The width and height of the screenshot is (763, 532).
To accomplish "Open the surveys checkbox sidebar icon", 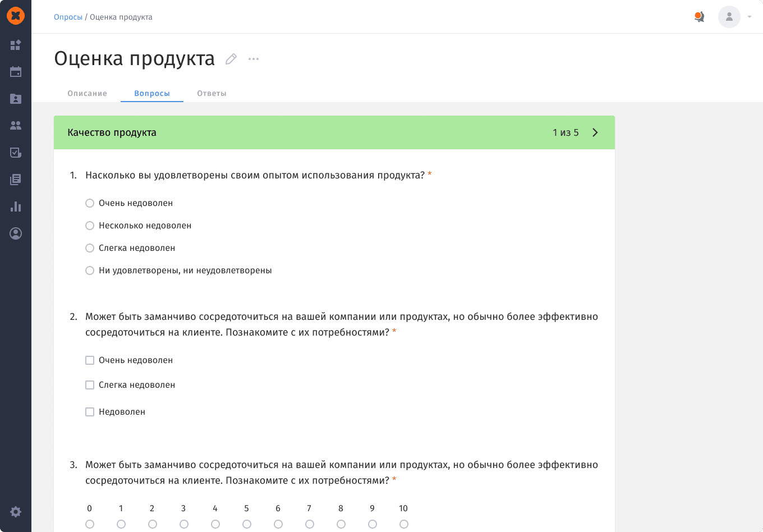I will coord(16,153).
